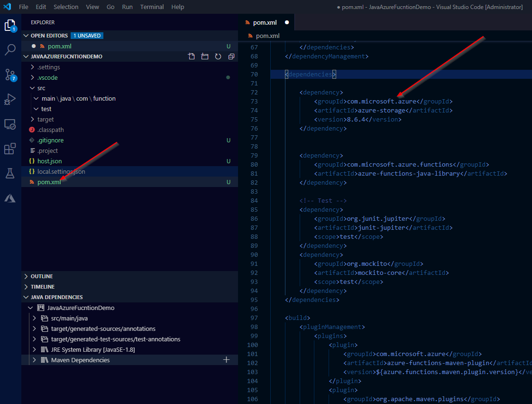Expand the OUTLINE section
Image resolution: width=532 pixels, height=404 pixels.
(x=42, y=276)
